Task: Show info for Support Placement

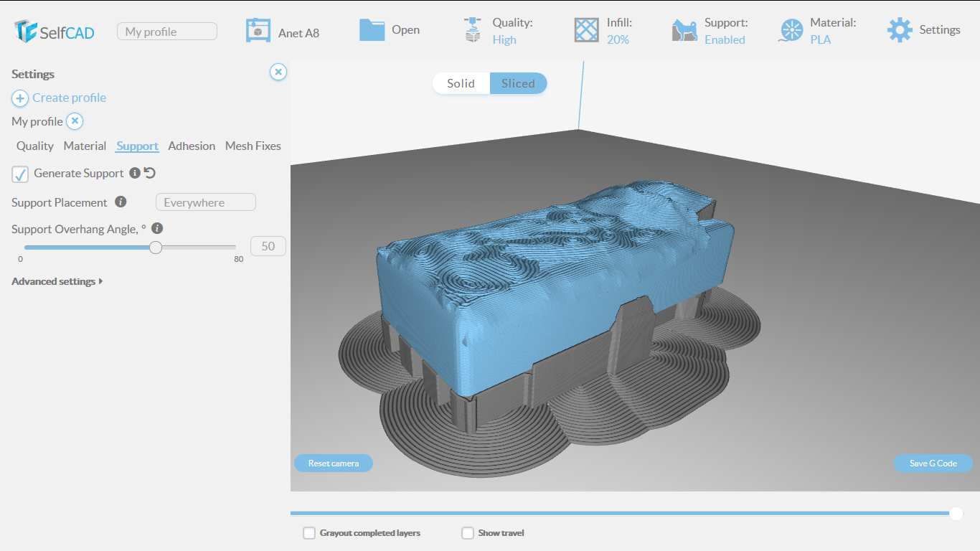Action: point(121,202)
